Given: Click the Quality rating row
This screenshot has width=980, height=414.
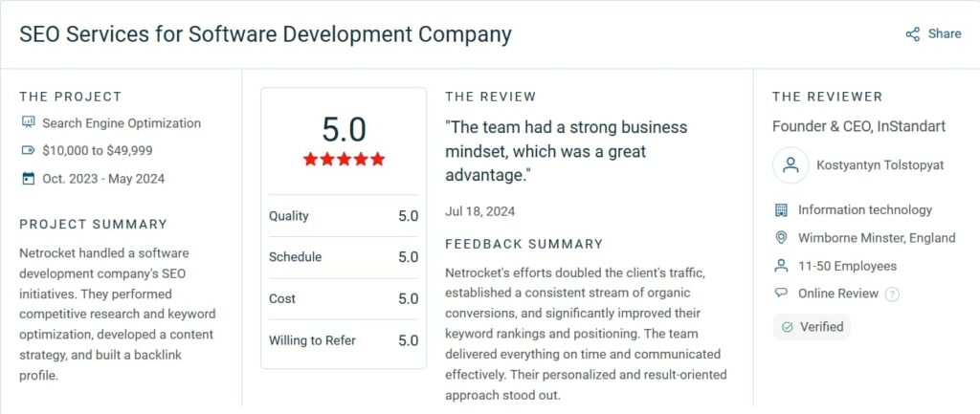Looking at the screenshot, I should click(x=344, y=216).
